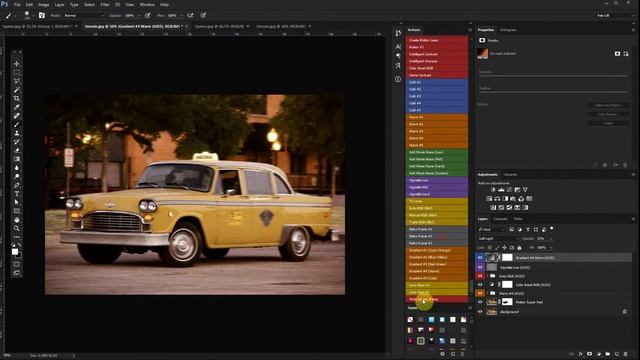Select the Move tool
Image resolution: width=640 pixels, height=360 pixels.
[x=17, y=64]
